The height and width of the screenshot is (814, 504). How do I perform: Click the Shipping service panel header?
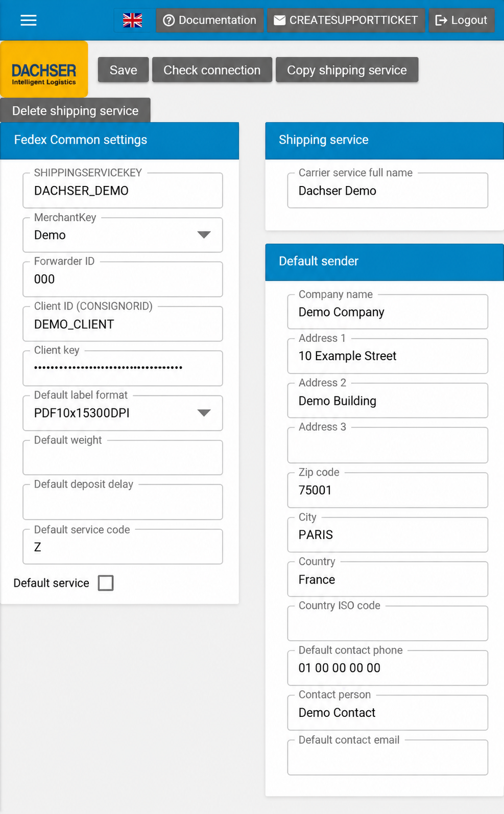385,141
